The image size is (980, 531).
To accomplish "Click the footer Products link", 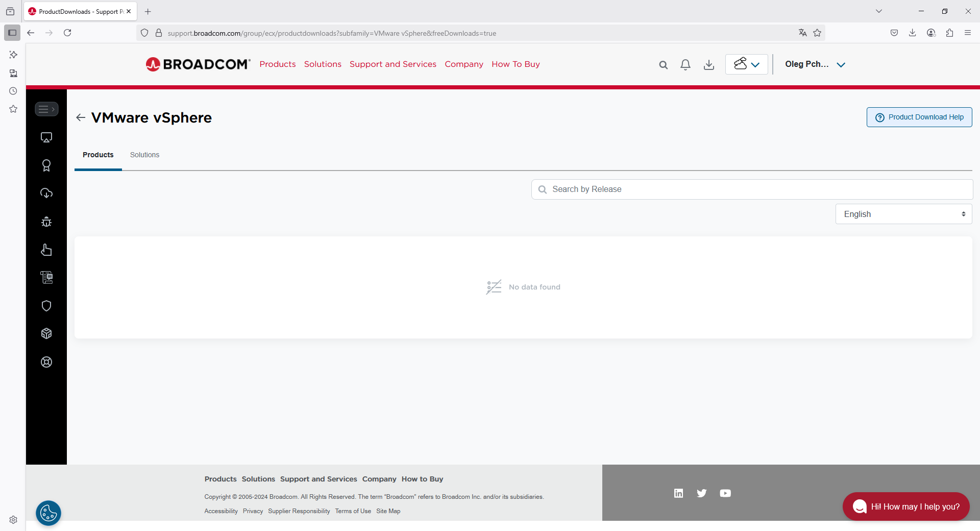I will coord(220,479).
